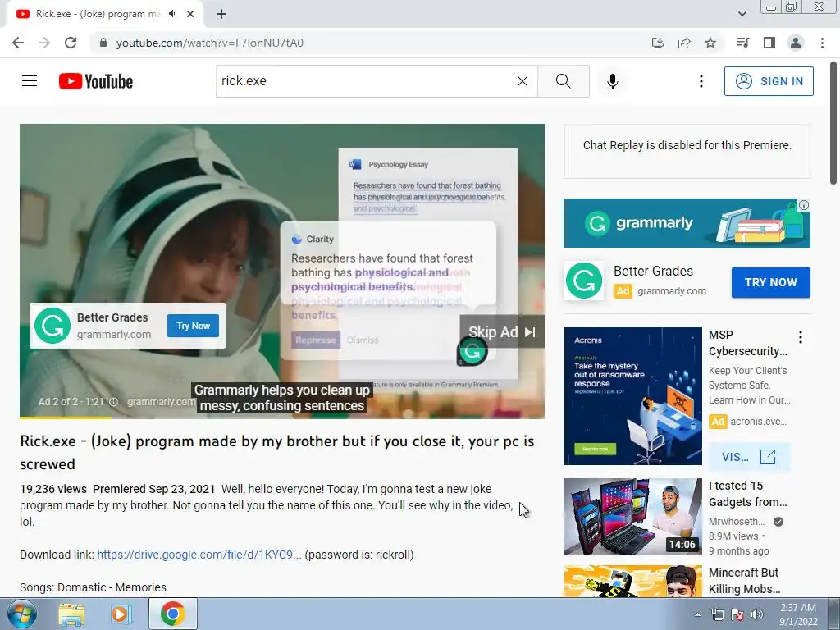The image size is (840, 630).
Task: Open 'Minecraft But Killing Mobs' video
Action: (x=632, y=581)
